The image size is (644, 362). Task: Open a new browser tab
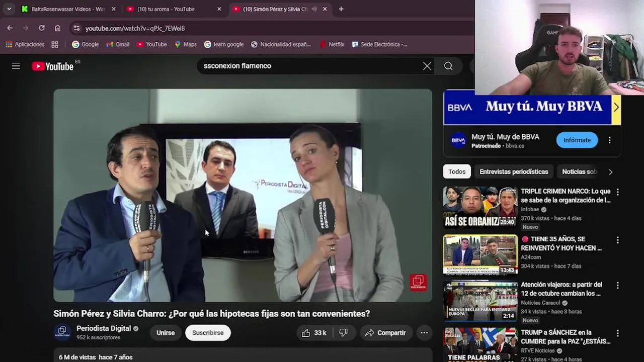[x=341, y=9]
